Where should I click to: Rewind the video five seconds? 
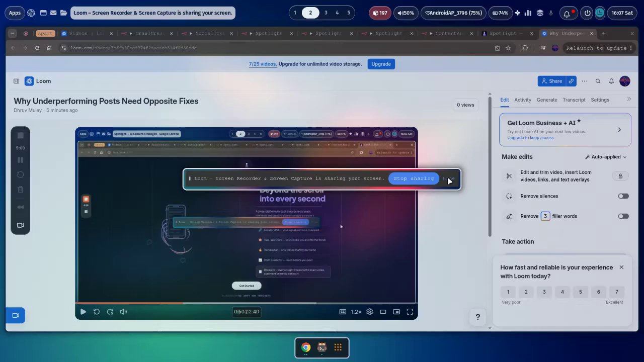(x=97, y=312)
